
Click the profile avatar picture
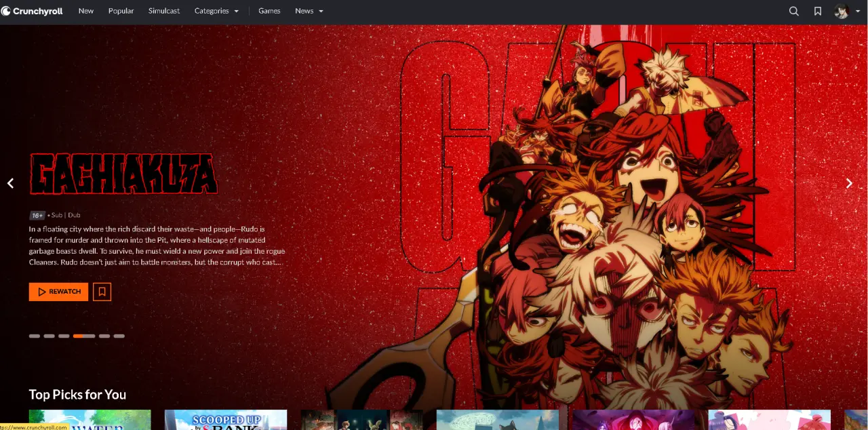842,11
